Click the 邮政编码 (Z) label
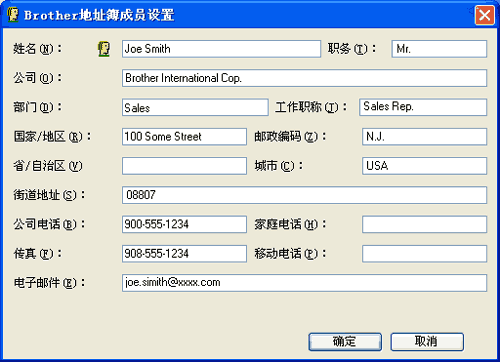This screenshot has height=362, width=500. click(x=290, y=137)
